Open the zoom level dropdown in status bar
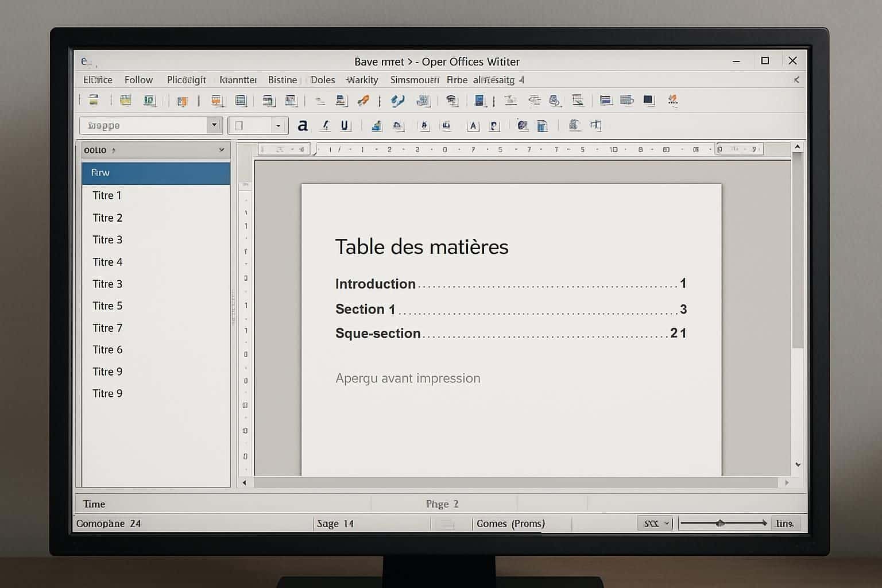Screen dimensions: 882x588 [655, 523]
